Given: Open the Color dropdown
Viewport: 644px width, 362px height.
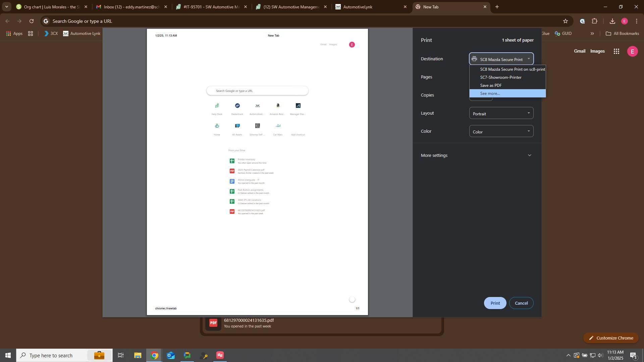Looking at the screenshot, I should [x=501, y=131].
